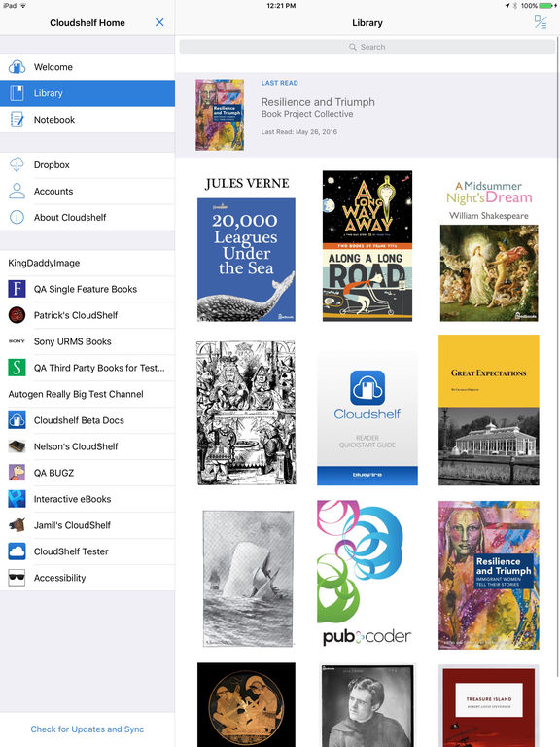Image resolution: width=560 pixels, height=747 pixels.
Task: Switch library view with top-right list icon
Action: coord(540,22)
